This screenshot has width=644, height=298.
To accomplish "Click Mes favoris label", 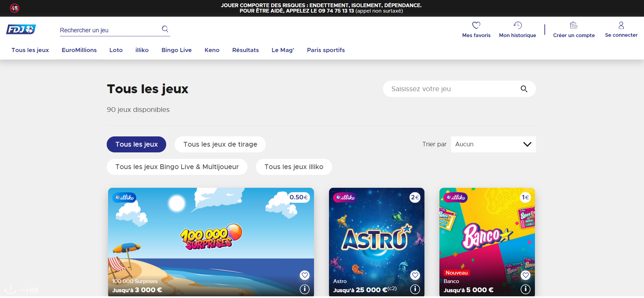I will click(476, 35).
